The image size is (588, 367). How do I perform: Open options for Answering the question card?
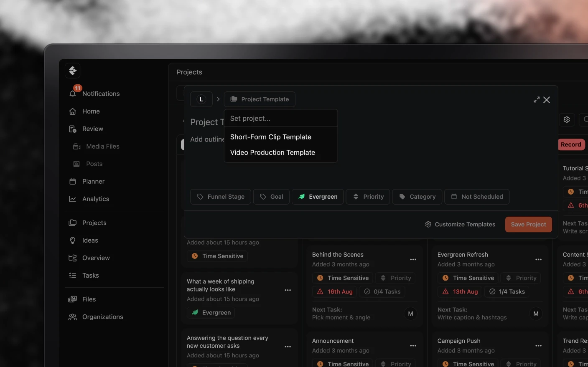tap(288, 347)
